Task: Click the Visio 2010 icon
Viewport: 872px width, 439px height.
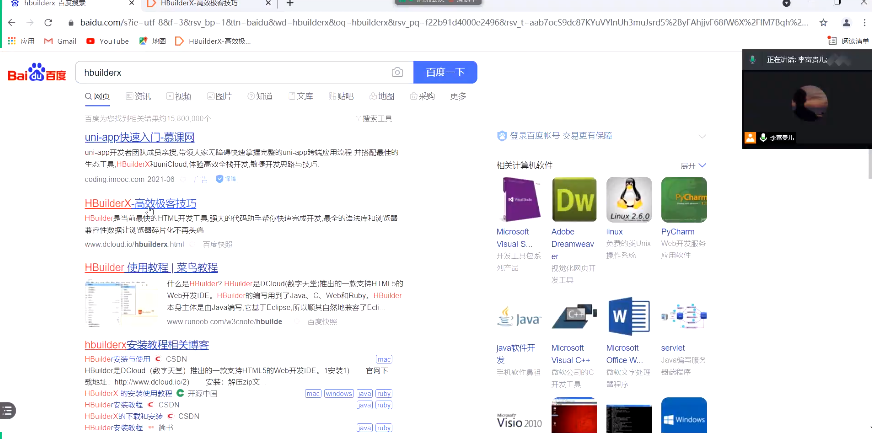Action: (x=519, y=421)
